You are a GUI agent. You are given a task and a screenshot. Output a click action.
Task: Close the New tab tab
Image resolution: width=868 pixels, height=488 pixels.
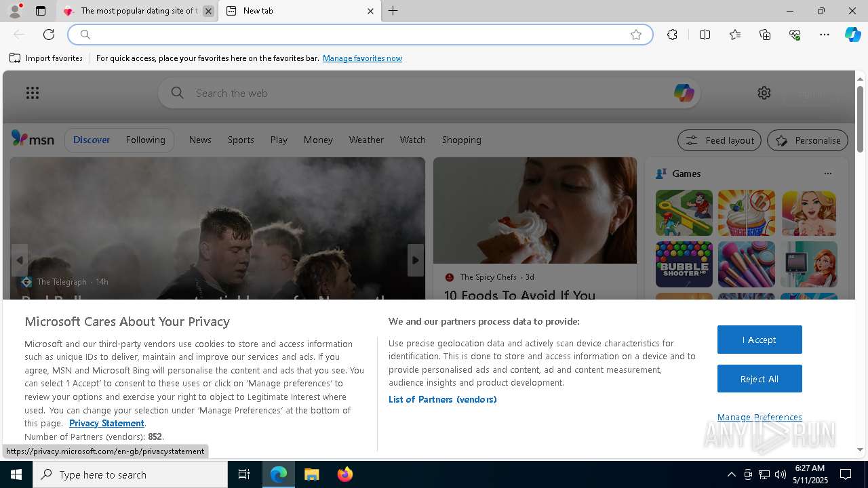tap(370, 11)
